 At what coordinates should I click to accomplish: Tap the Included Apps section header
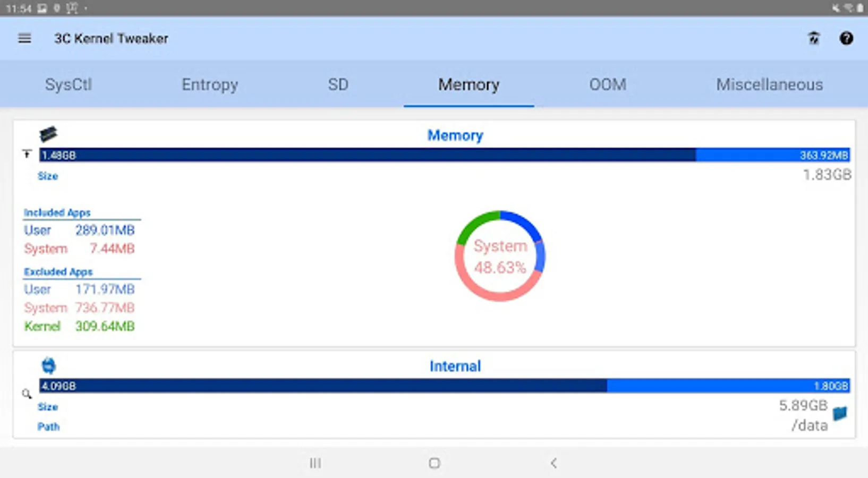click(x=57, y=212)
